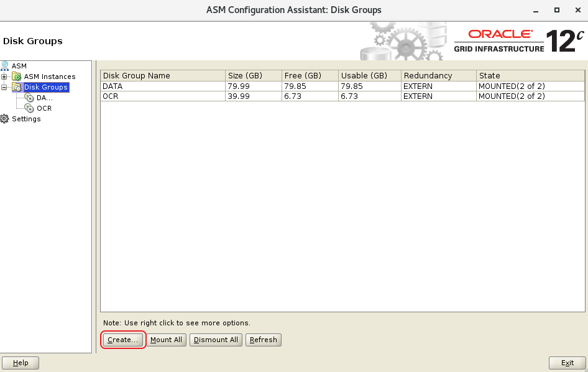Click the State column header

pos(530,75)
